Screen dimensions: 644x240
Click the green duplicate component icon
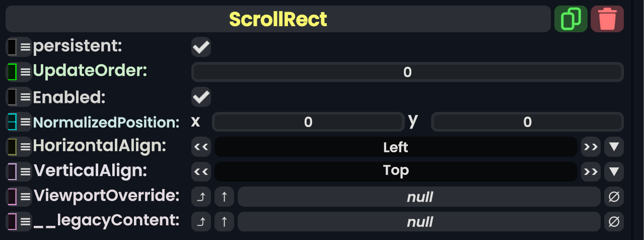coord(570,19)
